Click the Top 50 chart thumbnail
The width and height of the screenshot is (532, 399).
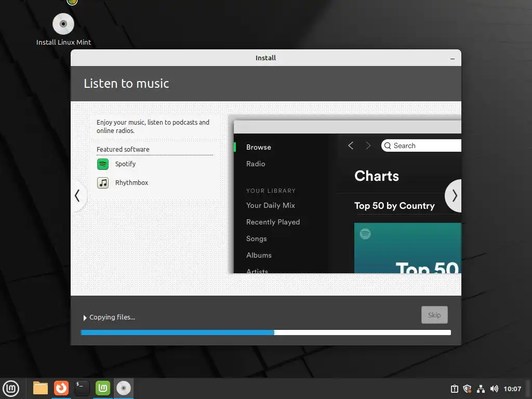click(407, 248)
